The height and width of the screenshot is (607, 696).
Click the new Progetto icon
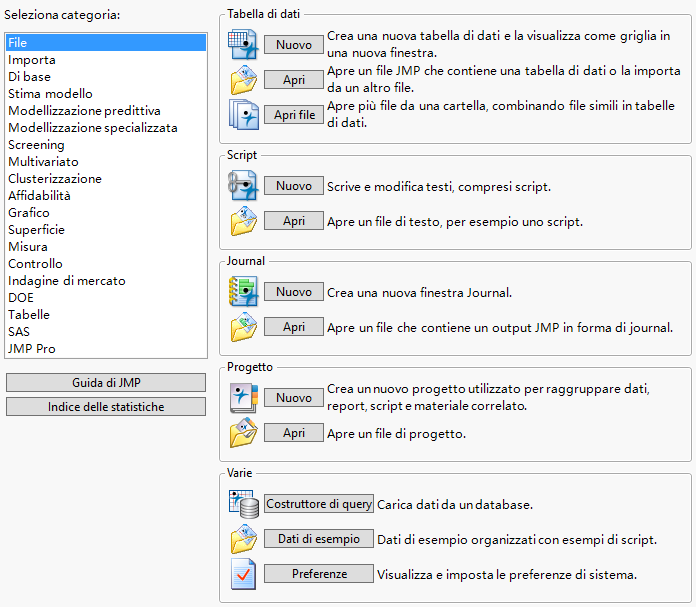pyautogui.click(x=243, y=398)
